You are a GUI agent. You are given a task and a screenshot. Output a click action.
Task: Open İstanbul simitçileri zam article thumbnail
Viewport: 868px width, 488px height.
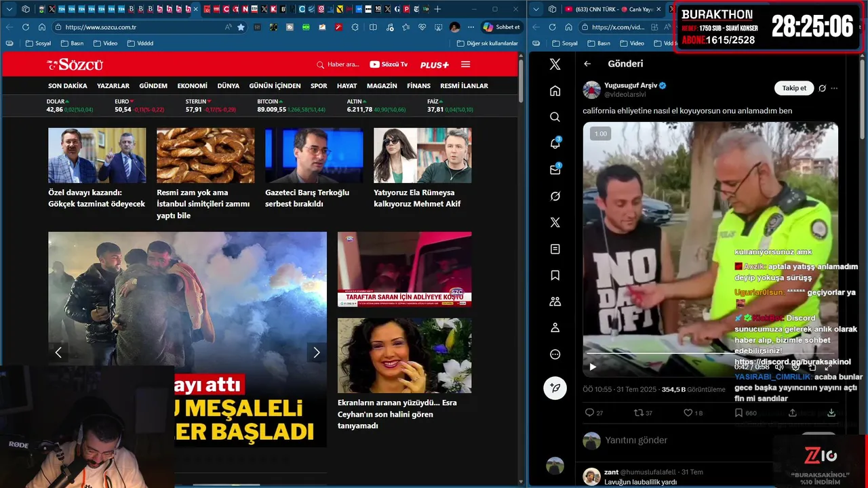point(205,155)
